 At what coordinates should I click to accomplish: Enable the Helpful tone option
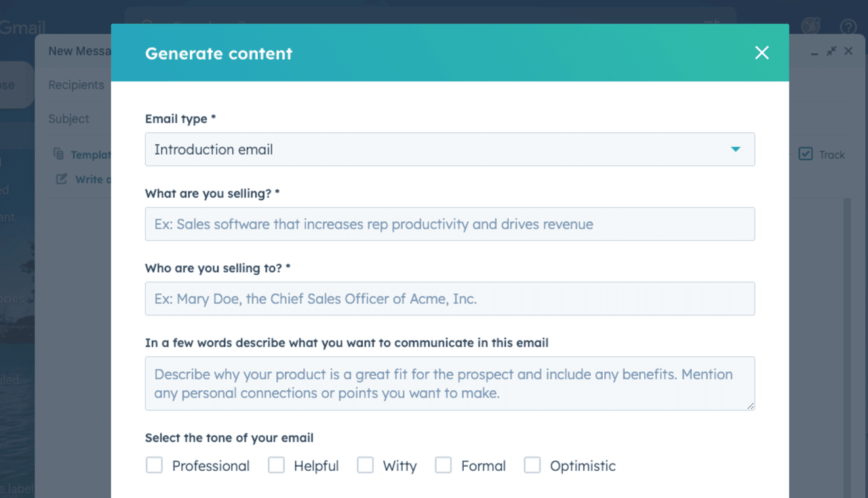coord(276,465)
